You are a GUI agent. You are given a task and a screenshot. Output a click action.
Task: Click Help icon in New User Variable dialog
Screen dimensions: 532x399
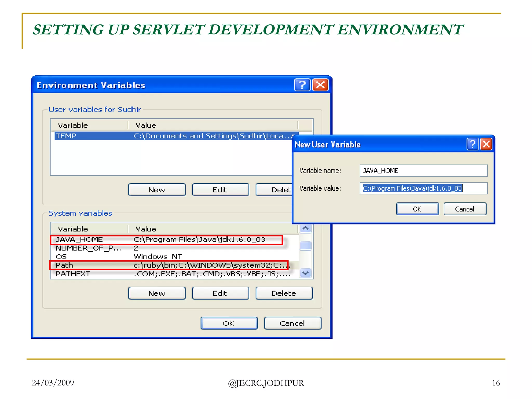coord(472,144)
